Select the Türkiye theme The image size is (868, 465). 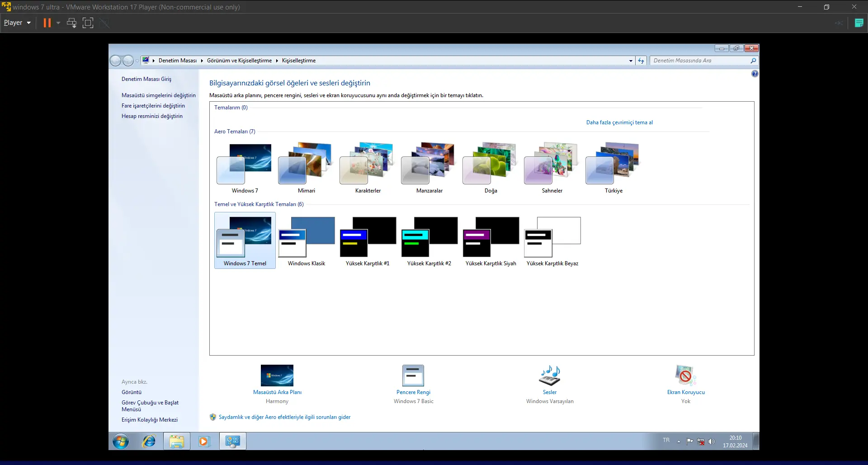[x=614, y=168]
